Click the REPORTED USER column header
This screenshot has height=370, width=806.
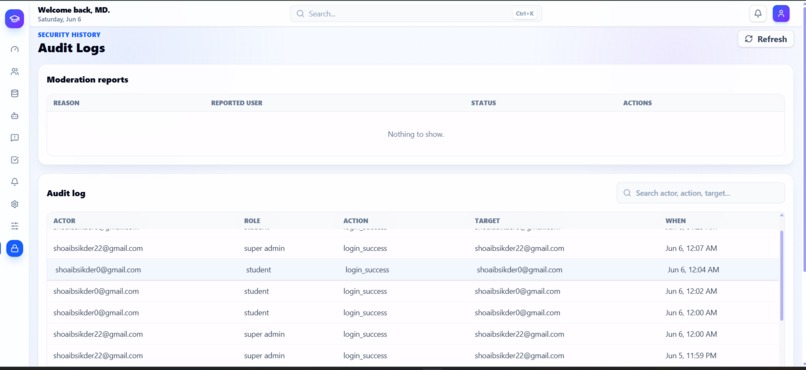236,103
